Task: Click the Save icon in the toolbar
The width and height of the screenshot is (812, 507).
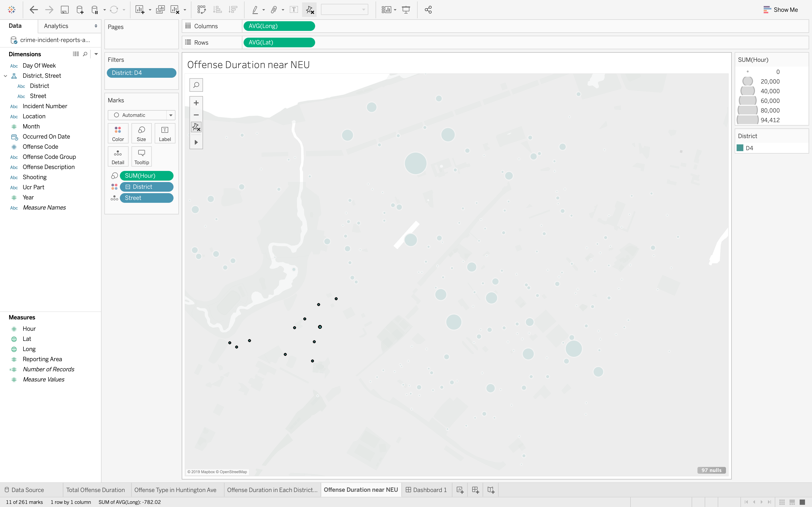Action: click(65, 10)
